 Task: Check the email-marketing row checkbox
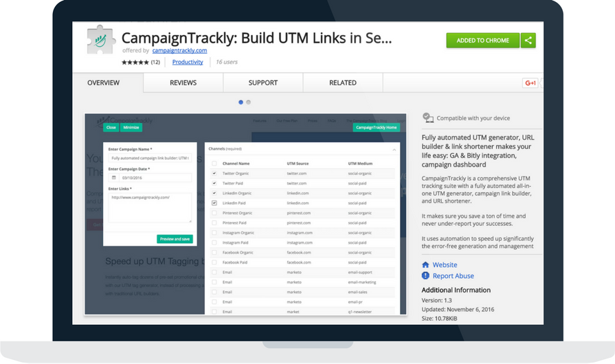[x=214, y=282]
